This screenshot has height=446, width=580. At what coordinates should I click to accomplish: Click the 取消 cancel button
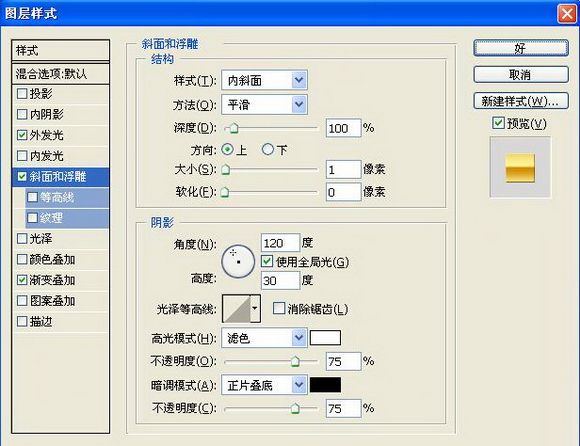point(521,75)
